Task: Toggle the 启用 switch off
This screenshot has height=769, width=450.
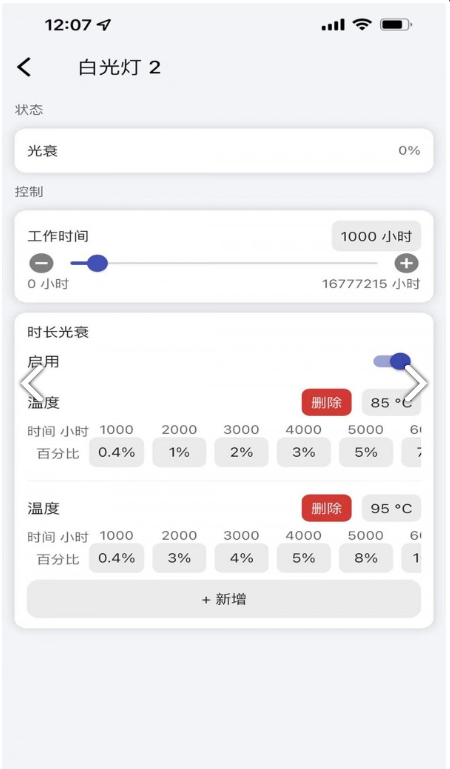Action: pos(392,361)
